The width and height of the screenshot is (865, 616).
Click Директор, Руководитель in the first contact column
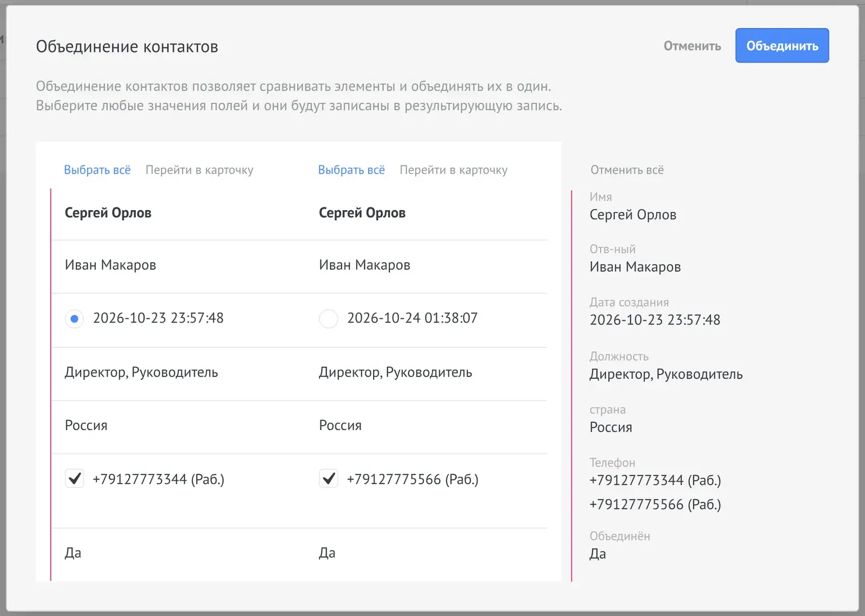141,372
